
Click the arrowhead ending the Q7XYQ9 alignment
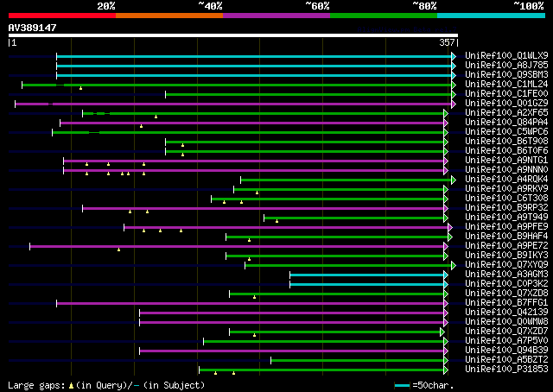tap(454, 265)
